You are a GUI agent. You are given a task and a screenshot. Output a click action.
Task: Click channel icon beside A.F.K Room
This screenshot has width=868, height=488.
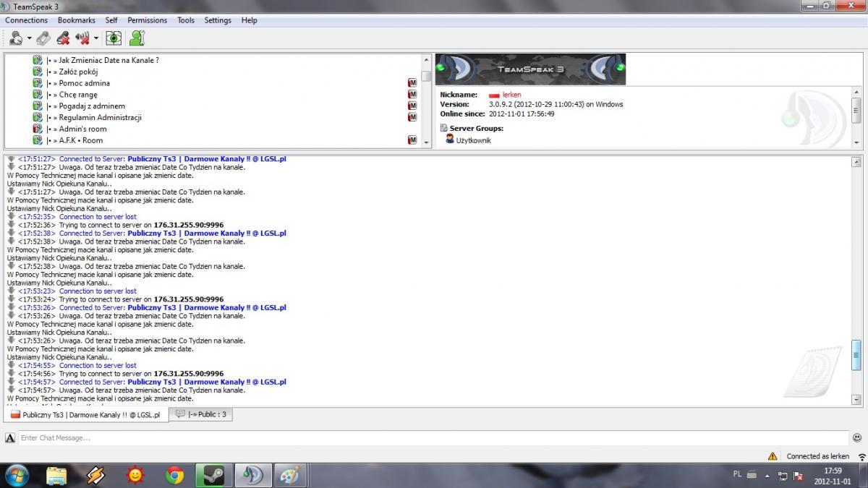[38, 140]
